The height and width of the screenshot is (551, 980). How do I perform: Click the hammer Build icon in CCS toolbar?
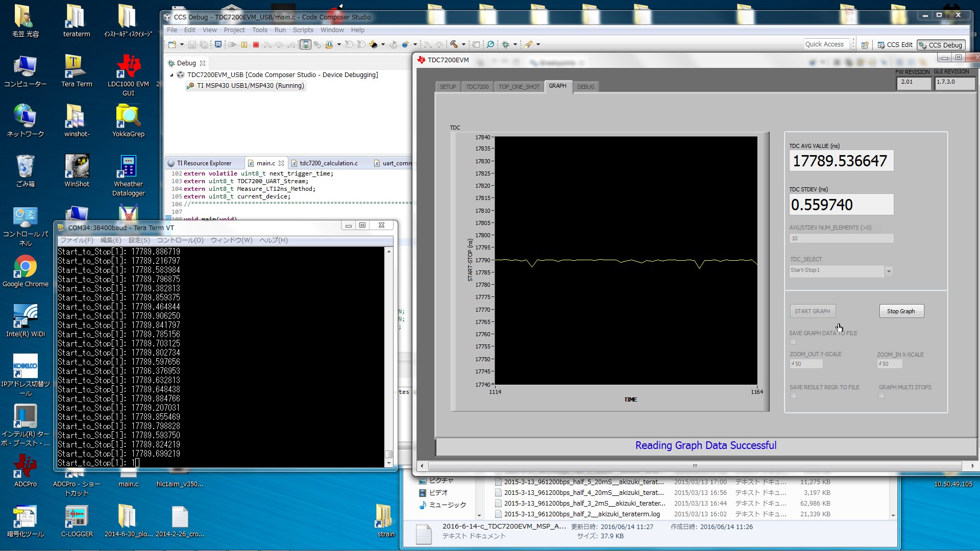454,44
